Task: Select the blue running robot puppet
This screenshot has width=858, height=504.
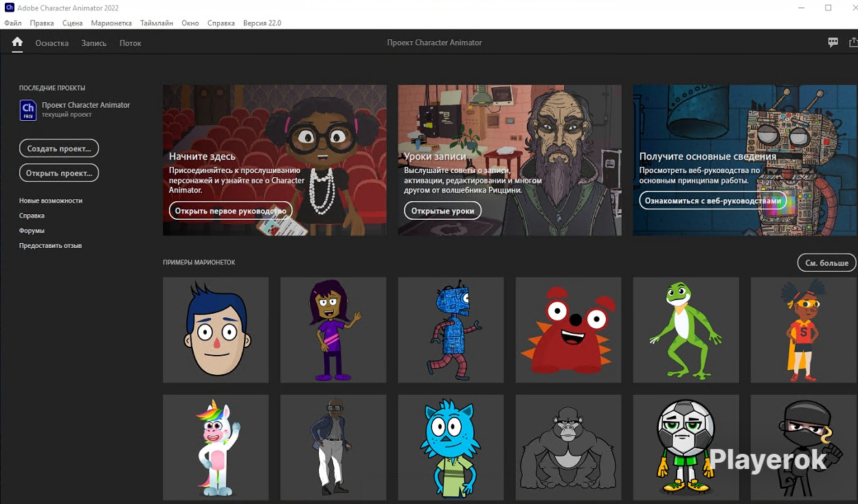Action: (x=451, y=330)
